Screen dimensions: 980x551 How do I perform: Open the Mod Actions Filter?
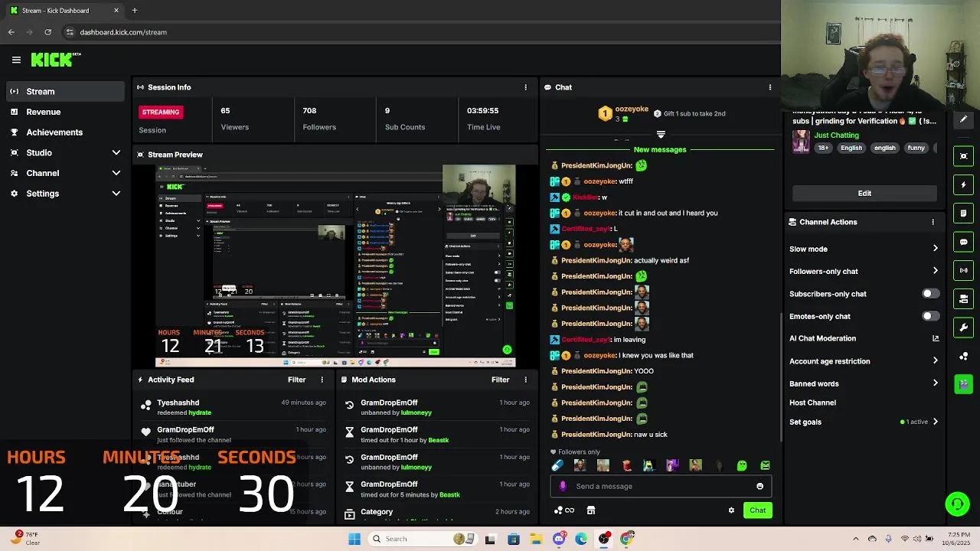tap(500, 380)
